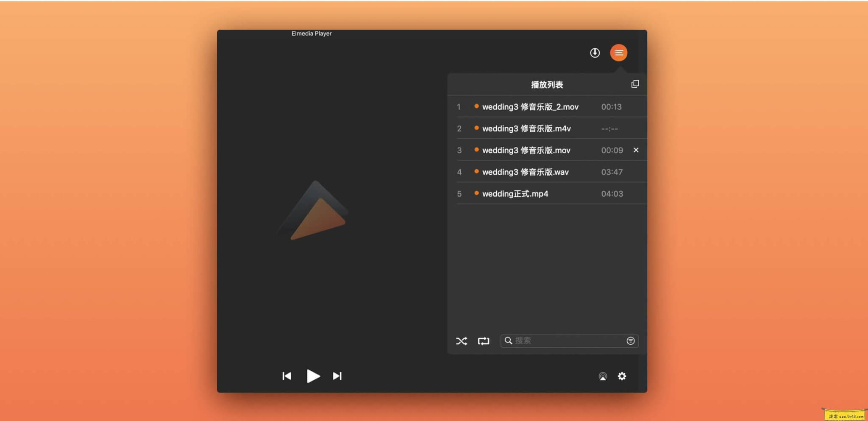868x421 pixels.
Task: Toggle shuffle playback mode
Action: 462,340
